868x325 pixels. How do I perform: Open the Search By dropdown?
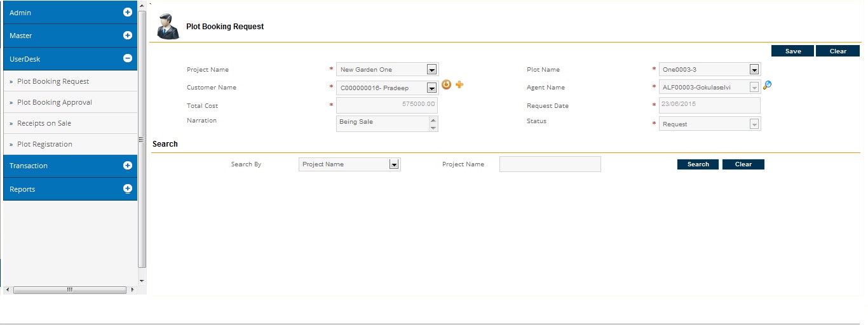(x=394, y=164)
